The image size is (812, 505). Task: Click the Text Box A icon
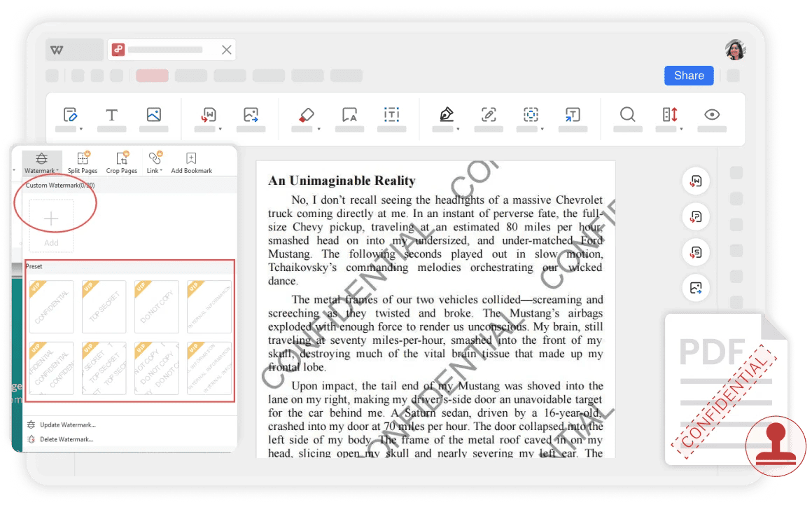[349, 114]
